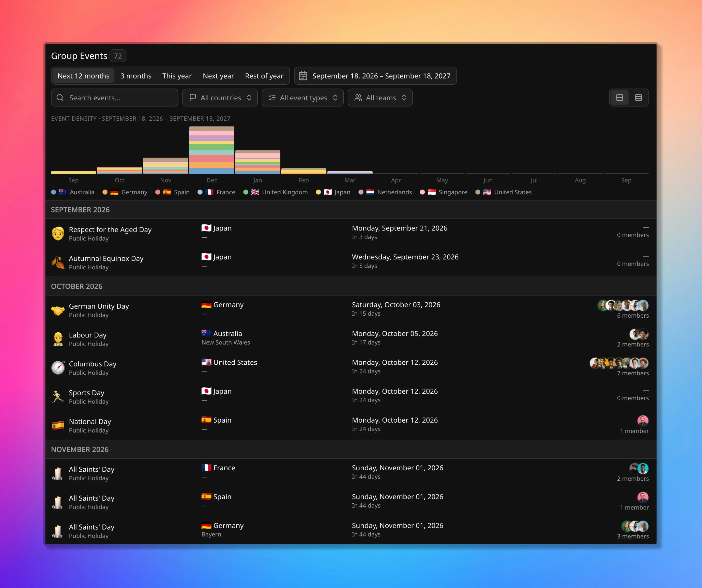
Task: Switch to compact three-row view
Action: (638, 98)
